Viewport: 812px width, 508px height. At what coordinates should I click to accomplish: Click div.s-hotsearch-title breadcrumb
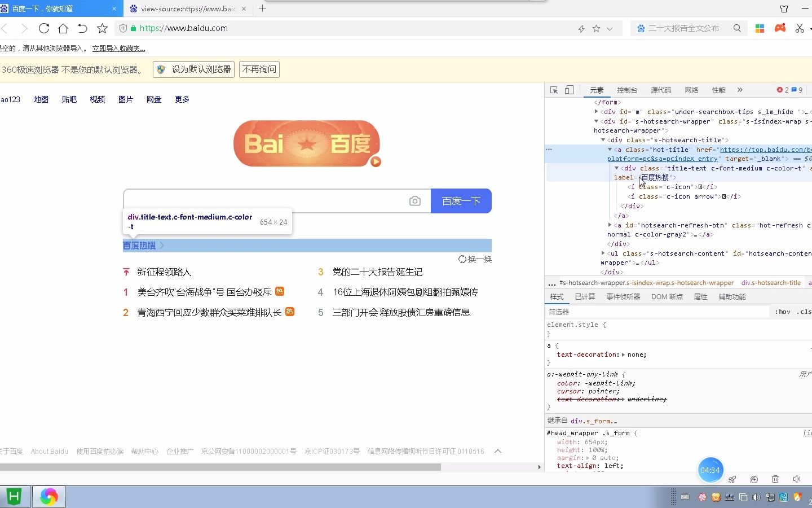click(x=771, y=283)
